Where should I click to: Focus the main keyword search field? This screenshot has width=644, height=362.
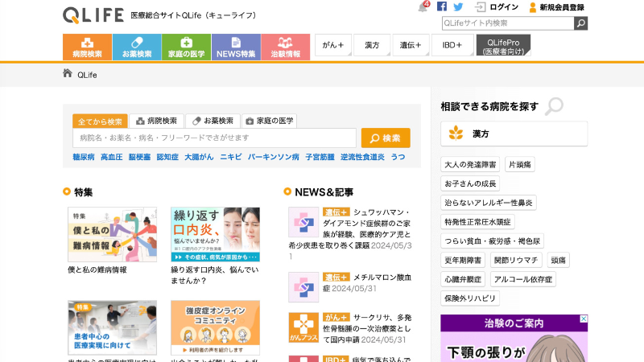[x=214, y=138]
